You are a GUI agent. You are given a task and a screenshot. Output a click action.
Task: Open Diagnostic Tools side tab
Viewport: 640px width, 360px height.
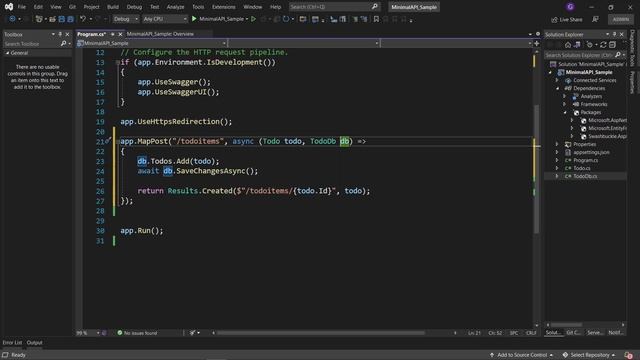[632, 48]
